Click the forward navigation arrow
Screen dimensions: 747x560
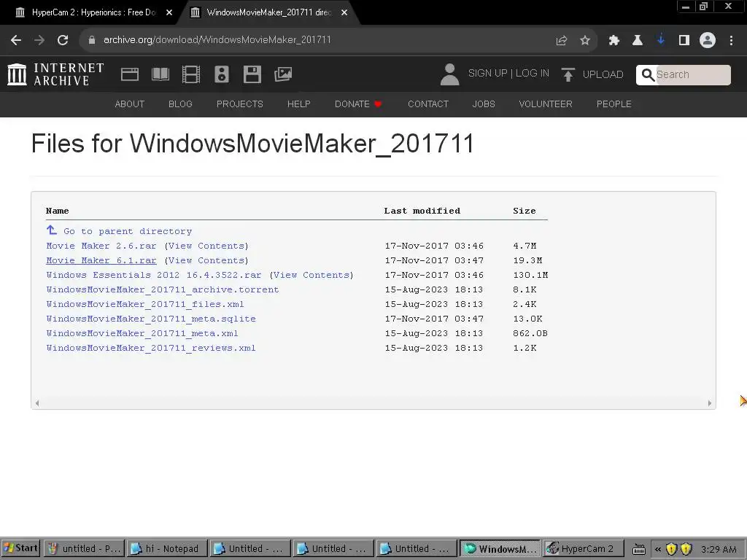39,40
